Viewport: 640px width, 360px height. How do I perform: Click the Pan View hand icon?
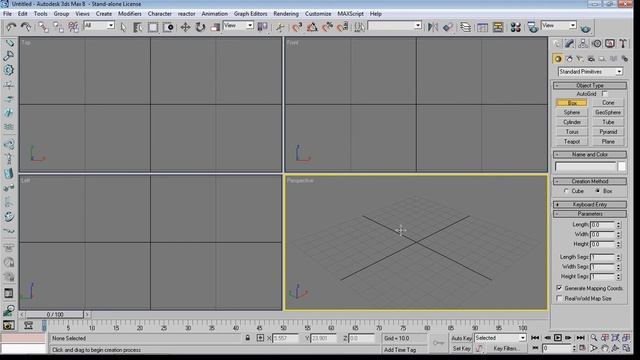(604, 348)
